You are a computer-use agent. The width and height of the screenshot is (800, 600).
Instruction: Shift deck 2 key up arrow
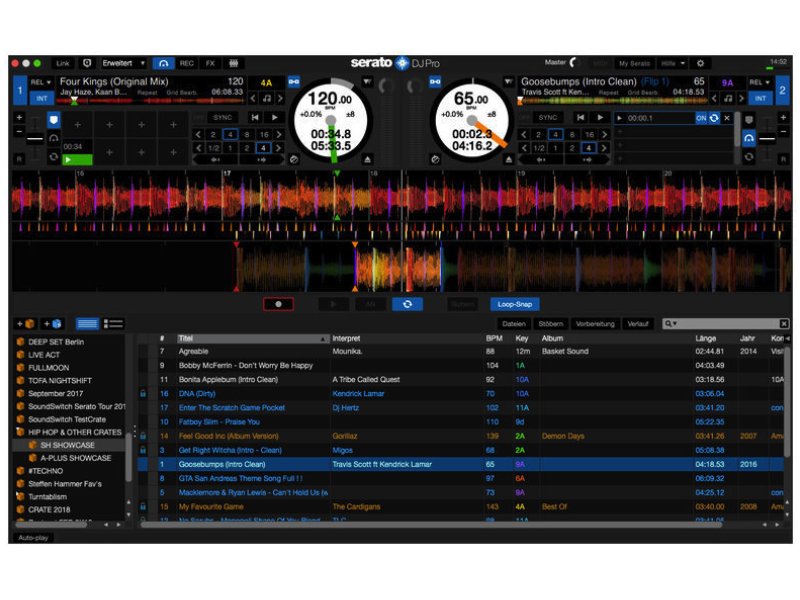click(741, 98)
